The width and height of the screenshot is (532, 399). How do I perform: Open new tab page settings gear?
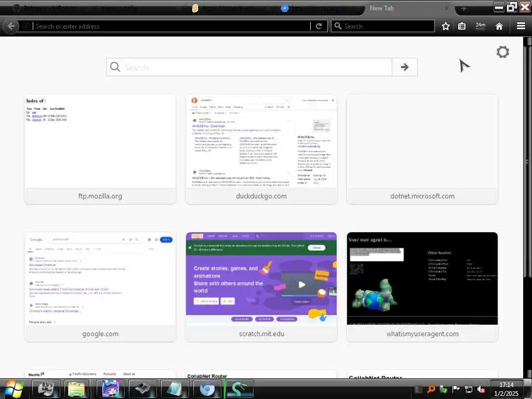(x=502, y=52)
